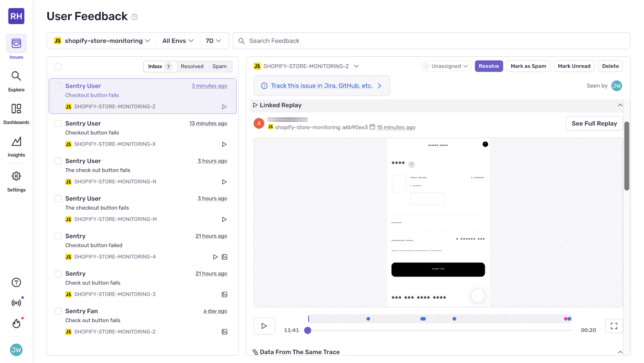The width and height of the screenshot is (644, 363).
Task: Open the help question mark icon
Action: (x=16, y=282)
